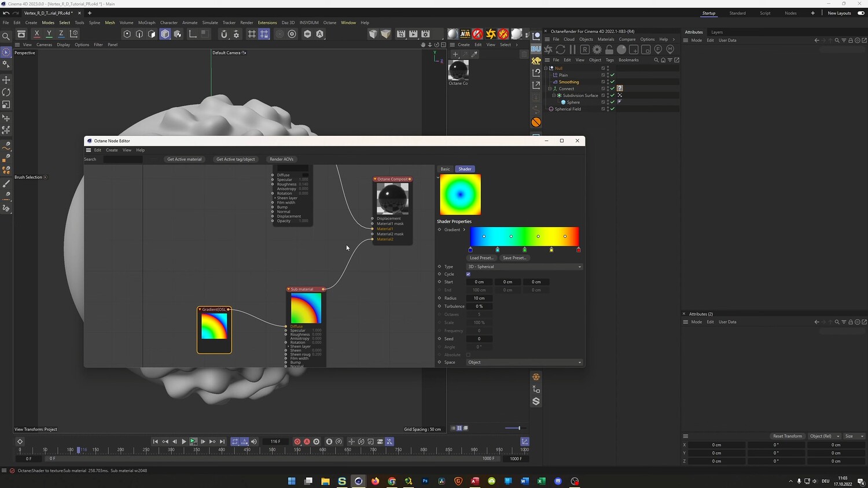Start Octane live viewer render icon
The image size is (868, 488).
pos(549,50)
